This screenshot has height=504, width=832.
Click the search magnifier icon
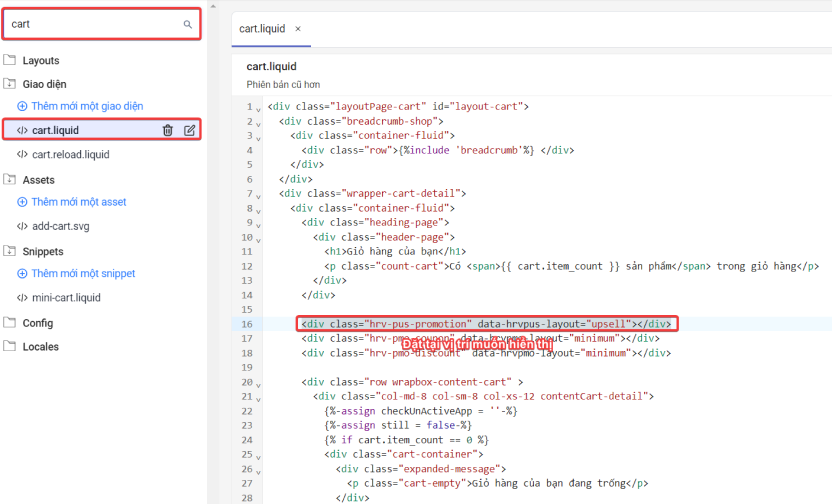tap(187, 24)
